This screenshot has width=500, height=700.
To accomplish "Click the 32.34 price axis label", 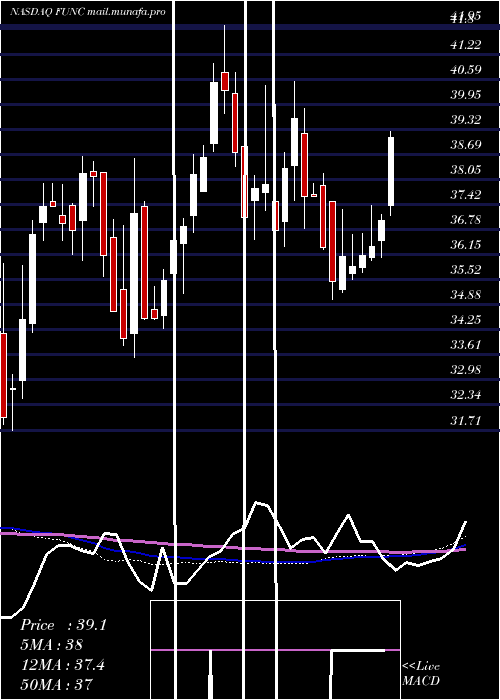I will click(x=466, y=395).
